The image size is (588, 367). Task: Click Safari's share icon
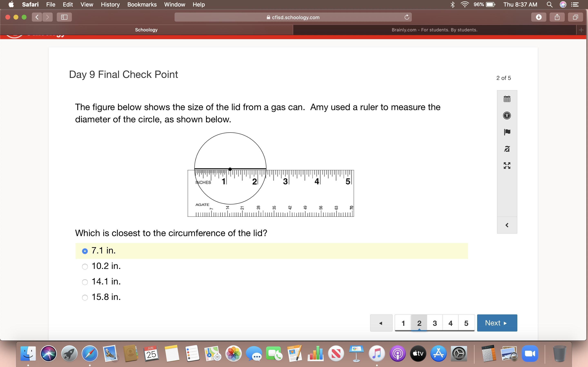click(557, 17)
